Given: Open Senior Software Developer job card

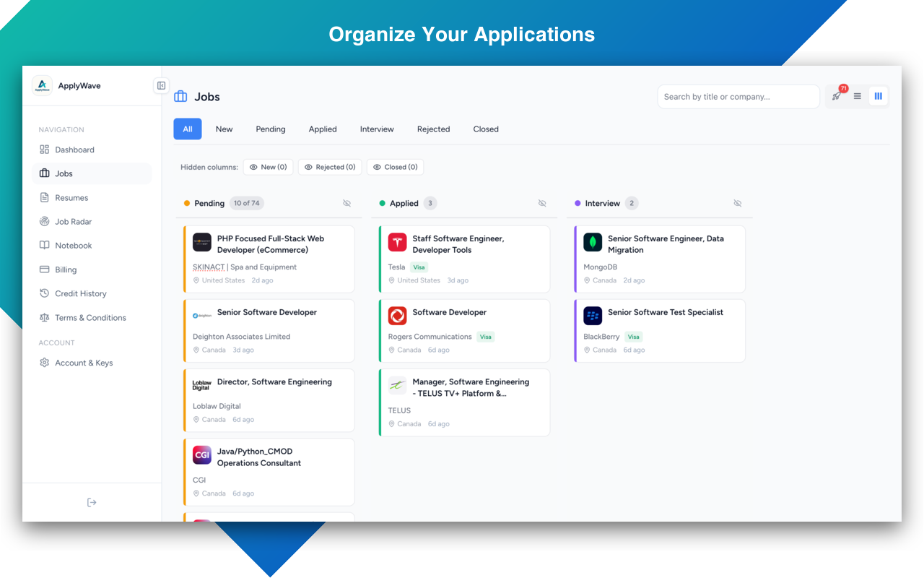Looking at the screenshot, I should click(x=269, y=331).
